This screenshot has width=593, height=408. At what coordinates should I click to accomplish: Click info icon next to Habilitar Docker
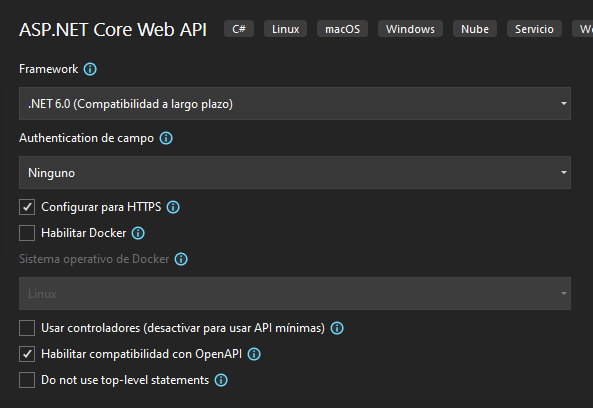138,233
